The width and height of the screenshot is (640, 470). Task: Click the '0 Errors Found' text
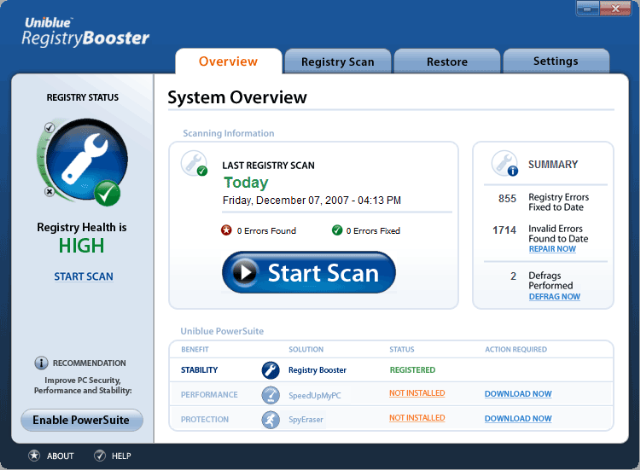266,231
